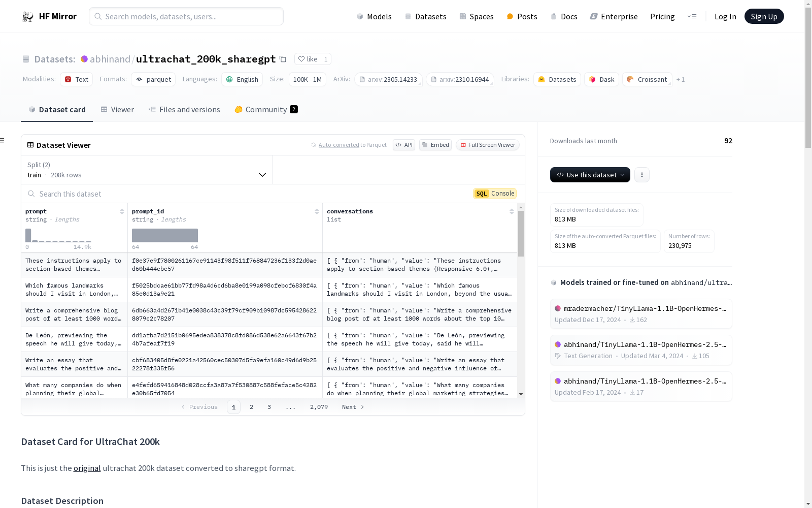The width and height of the screenshot is (812, 508).
Task: Go to page 2 of the table
Action: coord(251,407)
